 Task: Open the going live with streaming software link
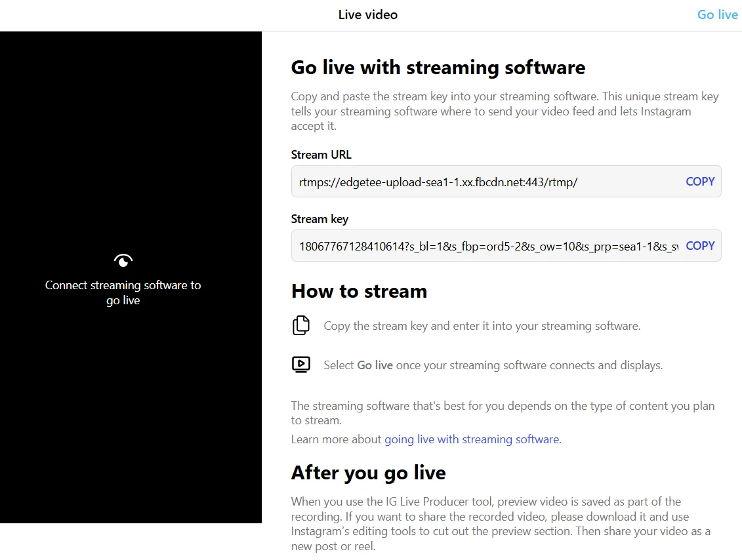click(x=472, y=439)
